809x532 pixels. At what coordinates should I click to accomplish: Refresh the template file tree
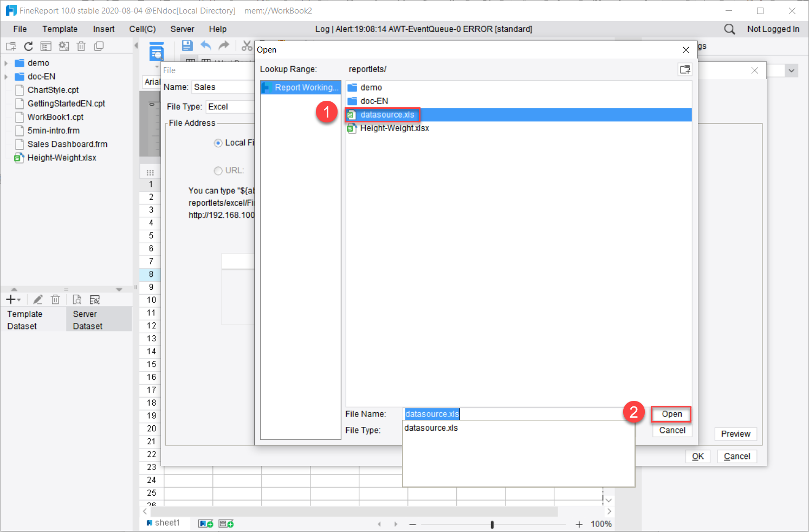[x=29, y=47]
